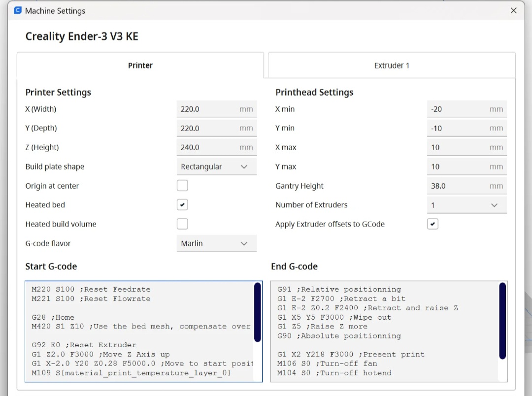Toggle the Origin at center checkbox
The height and width of the screenshot is (396, 532).
[182, 186]
